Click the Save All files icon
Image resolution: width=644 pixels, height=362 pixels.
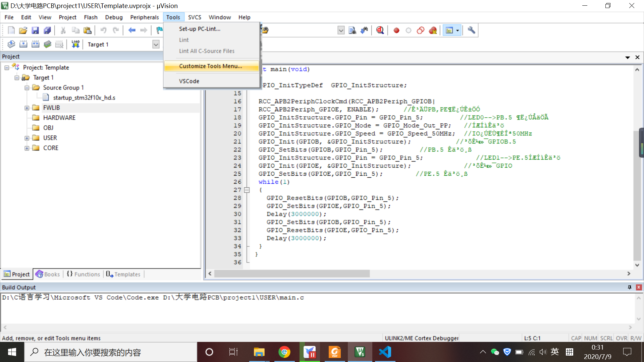tap(47, 31)
